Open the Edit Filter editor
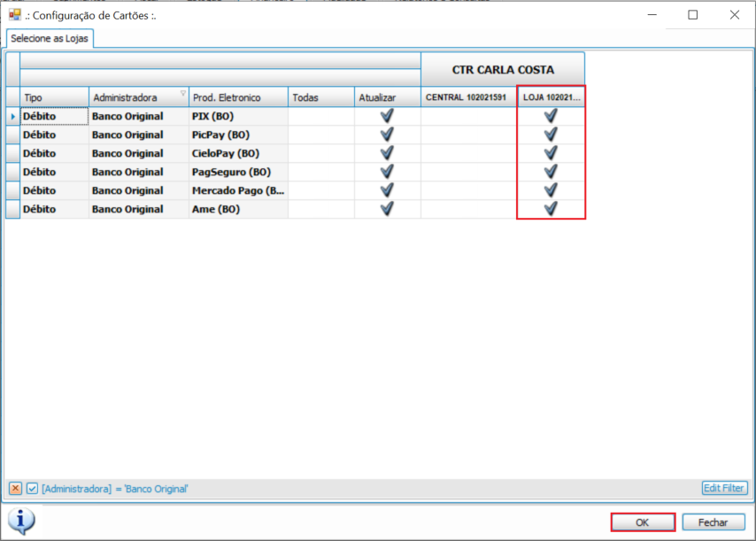This screenshot has width=756, height=541. (724, 488)
